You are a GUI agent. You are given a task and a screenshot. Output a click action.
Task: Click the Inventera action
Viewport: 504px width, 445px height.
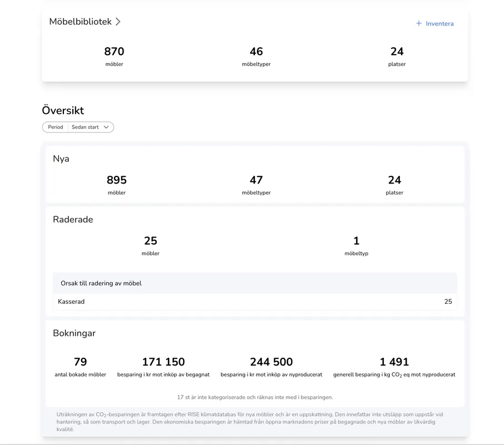click(438, 23)
